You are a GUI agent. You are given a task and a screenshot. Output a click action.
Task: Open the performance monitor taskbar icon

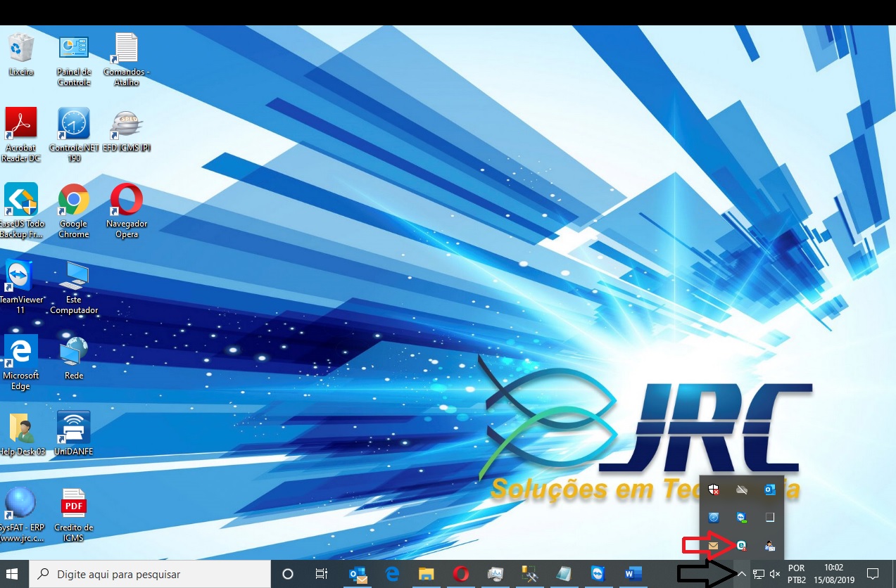coord(495,574)
